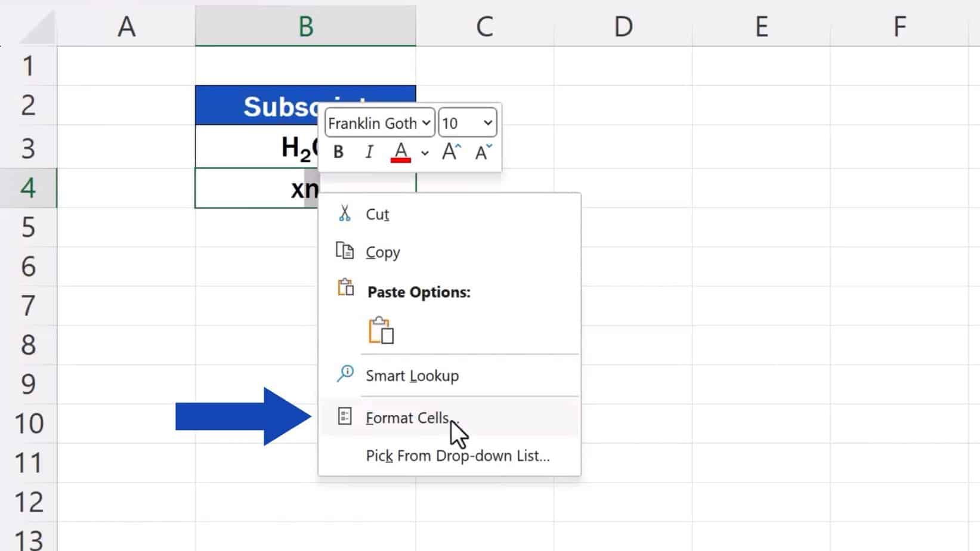The height and width of the screenshot is (551, 980).
Task: Increase font size with the larger A icon
Action: coord(451,153)
